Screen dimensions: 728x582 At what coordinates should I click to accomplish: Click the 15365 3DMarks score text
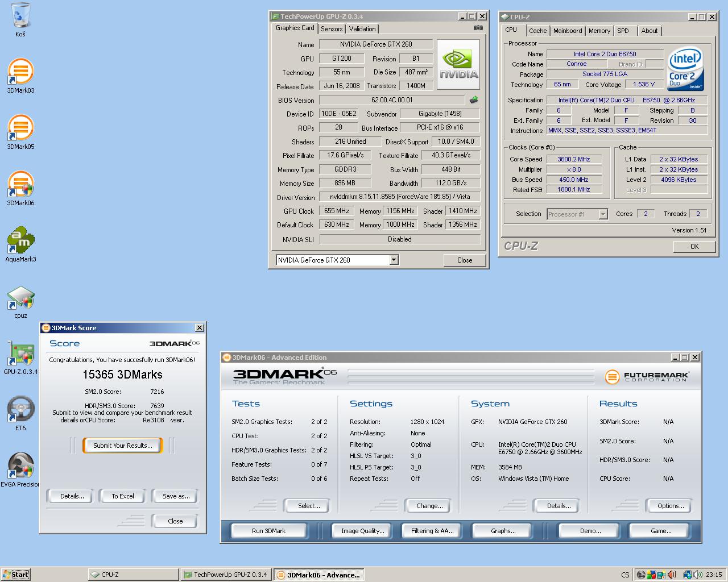point(122,375)
